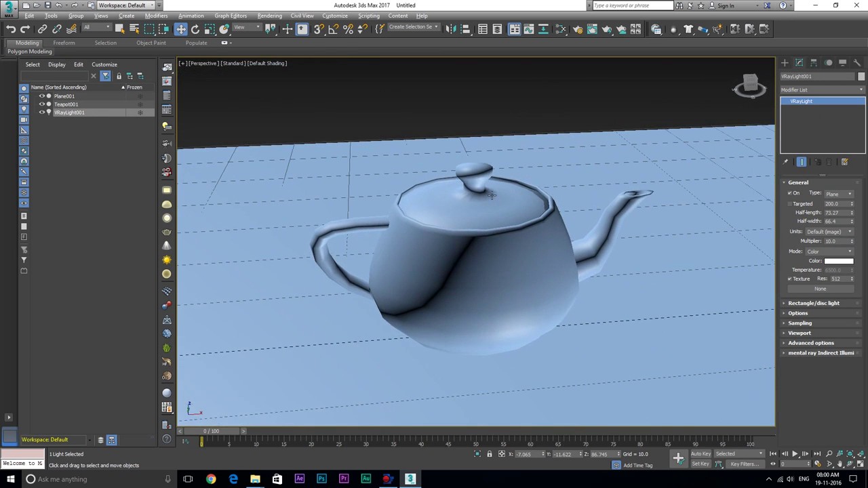Open the Animation menu
The width and height of the screenshot is (868, 488).
191,16
